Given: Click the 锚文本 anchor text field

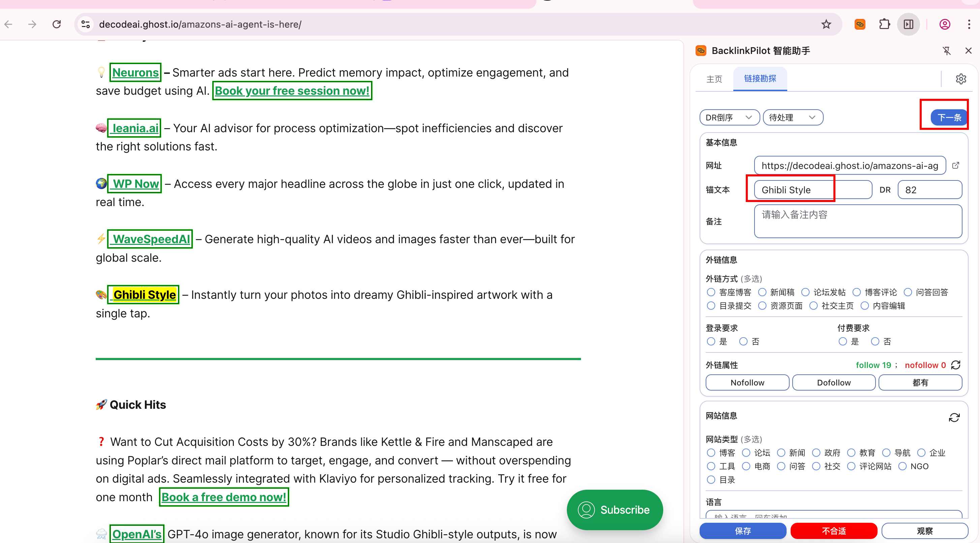Looking at the screenshot, I should [x=813, y=190].
